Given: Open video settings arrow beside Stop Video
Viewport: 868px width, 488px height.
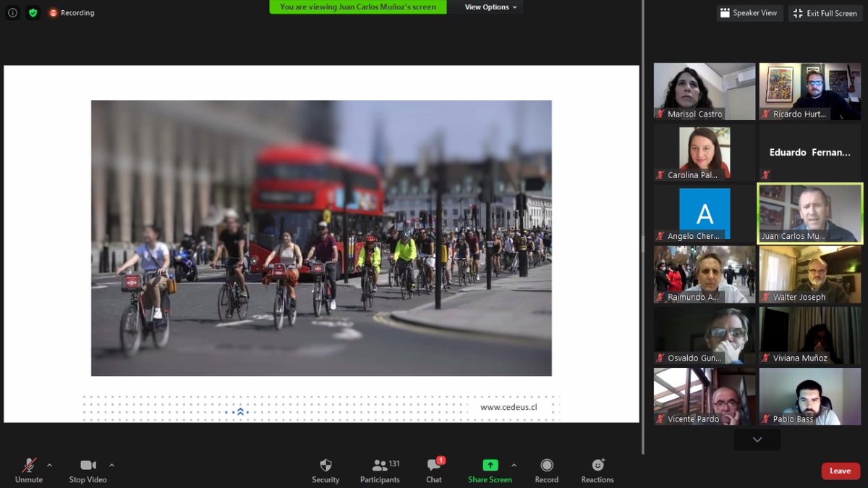Looking at the screenshot, I should click(x=111, y=465).
